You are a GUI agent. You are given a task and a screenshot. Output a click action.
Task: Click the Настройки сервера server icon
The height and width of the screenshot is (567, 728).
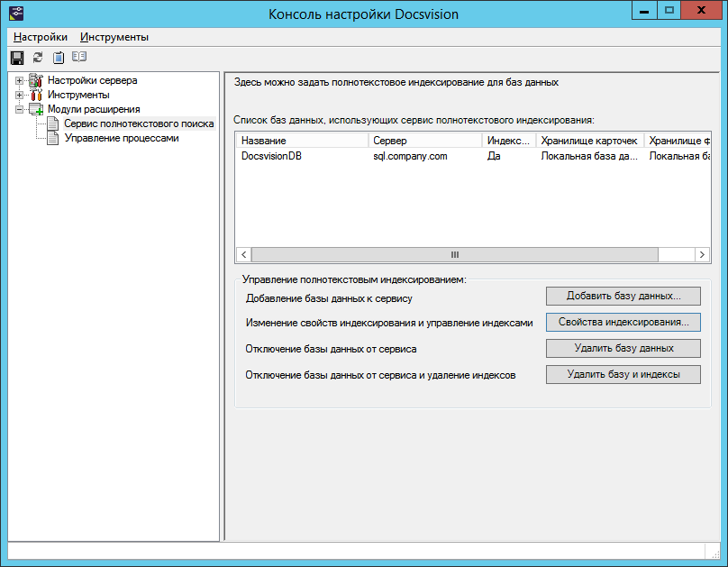coord(36,81)
